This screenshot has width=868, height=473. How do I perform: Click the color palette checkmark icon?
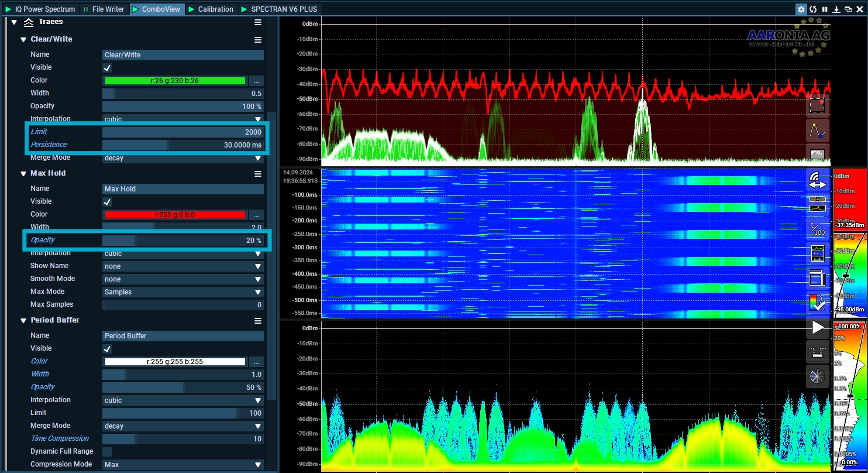pos(817,302)
